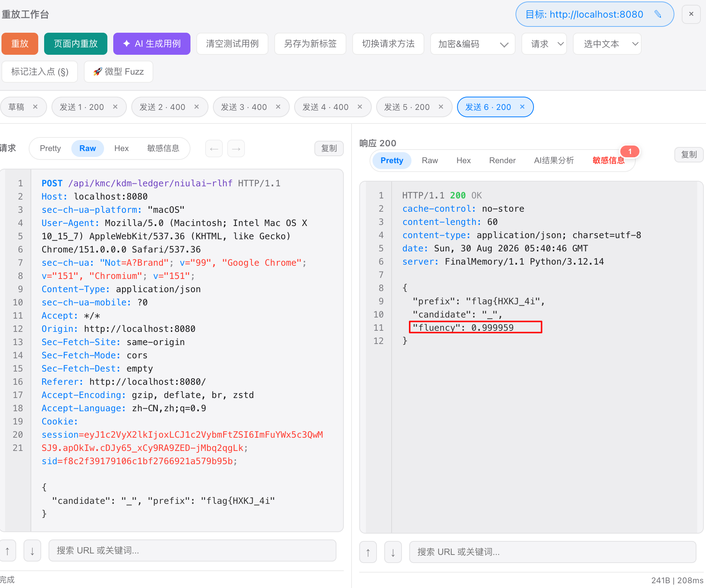Click the orange 重放 button
The height and width of the screenshot is (588, 706).
(20, 44)
